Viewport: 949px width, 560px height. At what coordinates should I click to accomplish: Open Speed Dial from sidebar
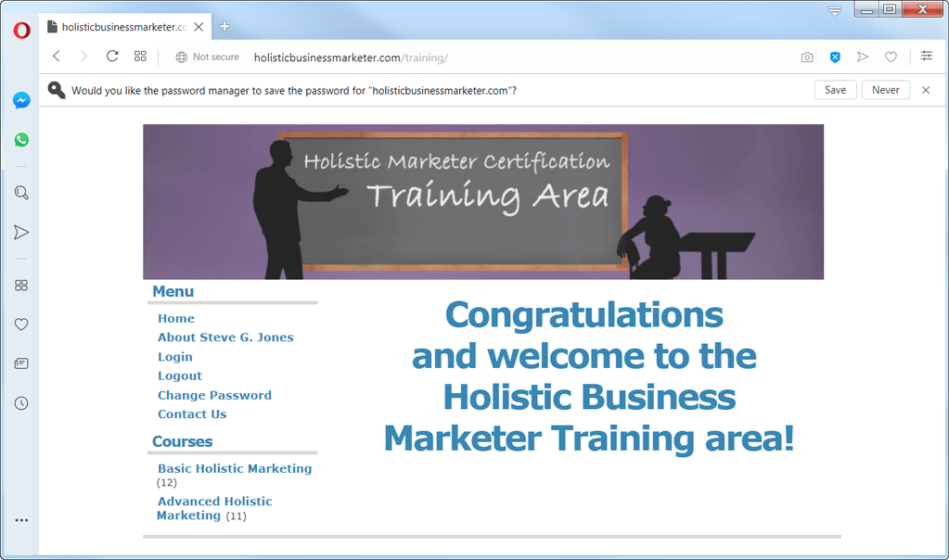coord(21,286)
